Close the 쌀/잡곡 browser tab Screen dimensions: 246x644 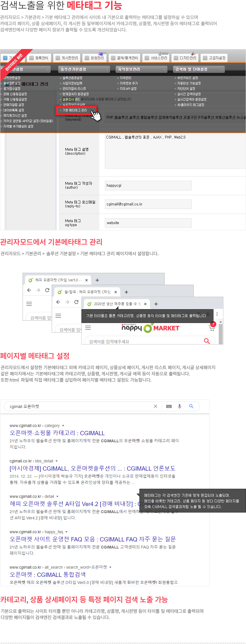[x=116, y=292]
